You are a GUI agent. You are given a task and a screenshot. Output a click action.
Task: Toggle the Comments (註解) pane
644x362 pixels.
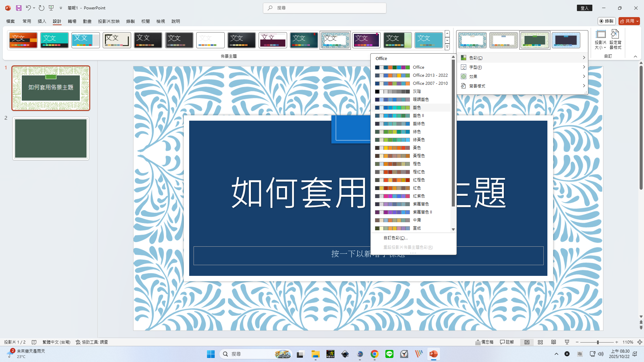(507, 342)
